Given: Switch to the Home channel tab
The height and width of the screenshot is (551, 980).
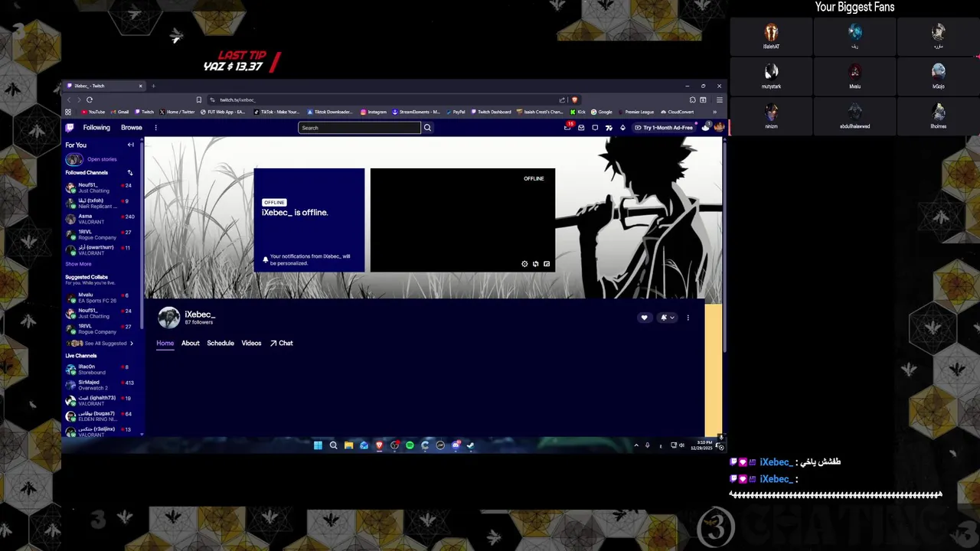Looking at the screenshot, I should pyautogui.click(x=165, y=343).
